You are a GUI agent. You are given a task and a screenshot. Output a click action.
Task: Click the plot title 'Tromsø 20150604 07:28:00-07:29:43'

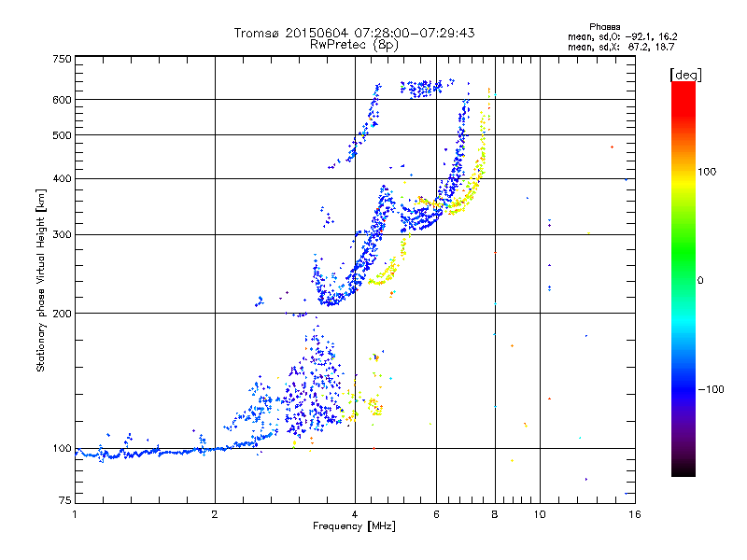[x=354, y=33]
